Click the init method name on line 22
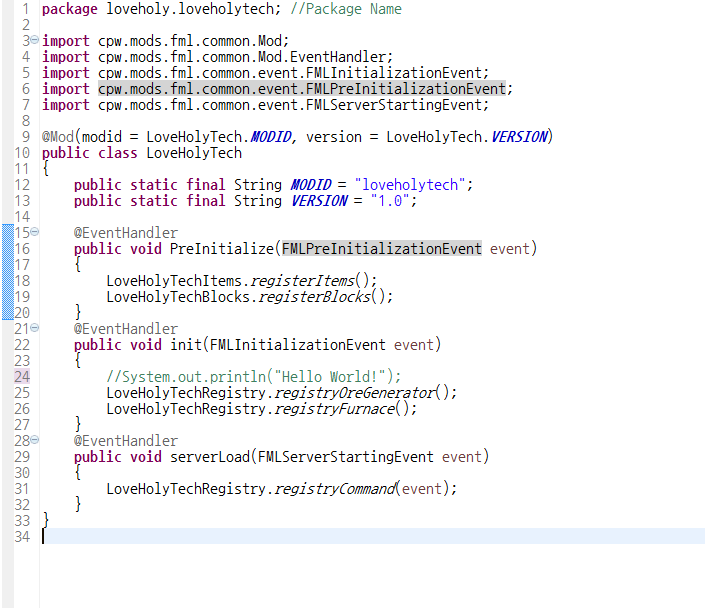This screenshot has width=705, height=608. click(186, 345)
